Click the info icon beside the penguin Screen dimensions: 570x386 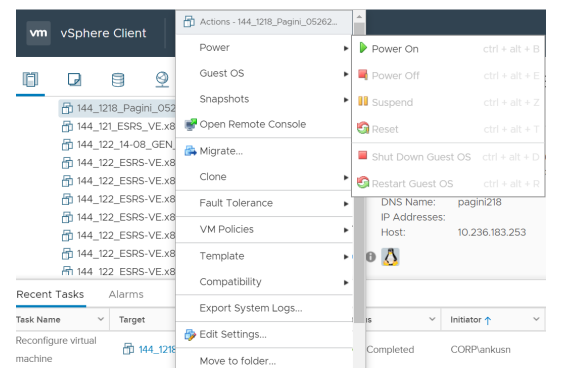point(370,257)
